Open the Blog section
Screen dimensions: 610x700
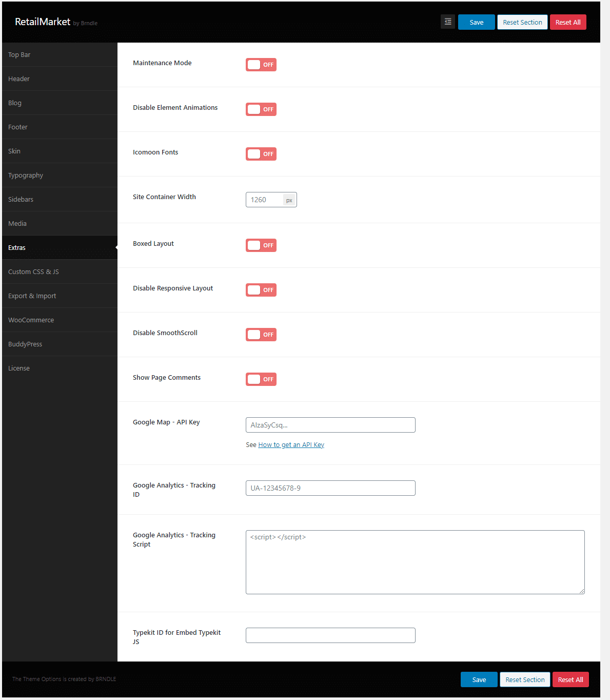tap(60, 103)
